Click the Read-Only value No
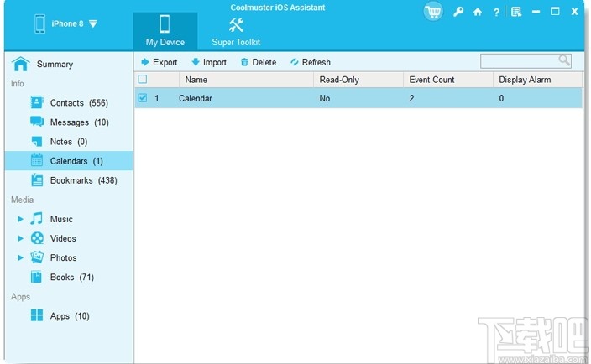The image size is (591, 364). (x=325, y=98)
